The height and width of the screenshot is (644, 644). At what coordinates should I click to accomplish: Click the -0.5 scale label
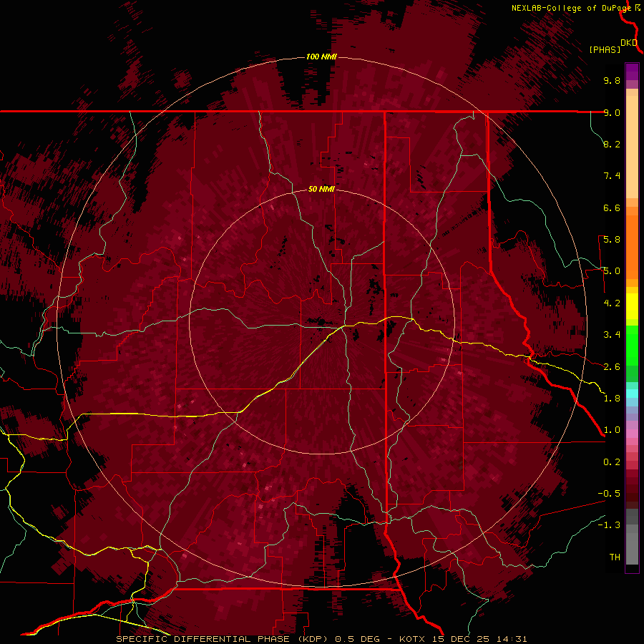click(x=609, y=494)
